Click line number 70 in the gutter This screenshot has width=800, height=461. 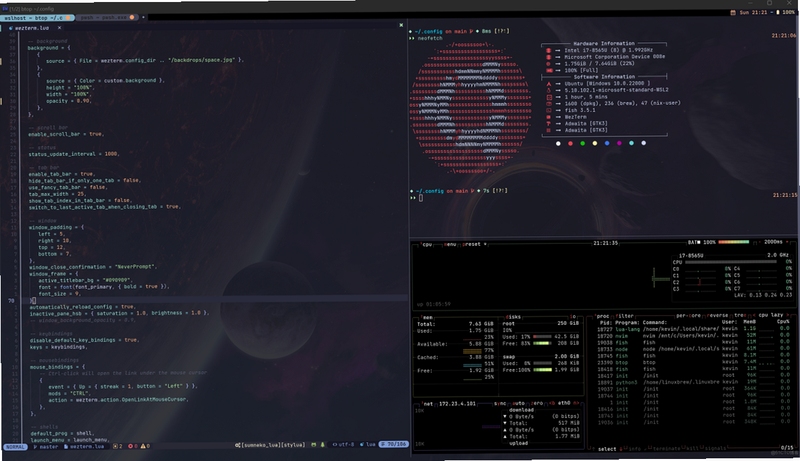click(11, 301)
